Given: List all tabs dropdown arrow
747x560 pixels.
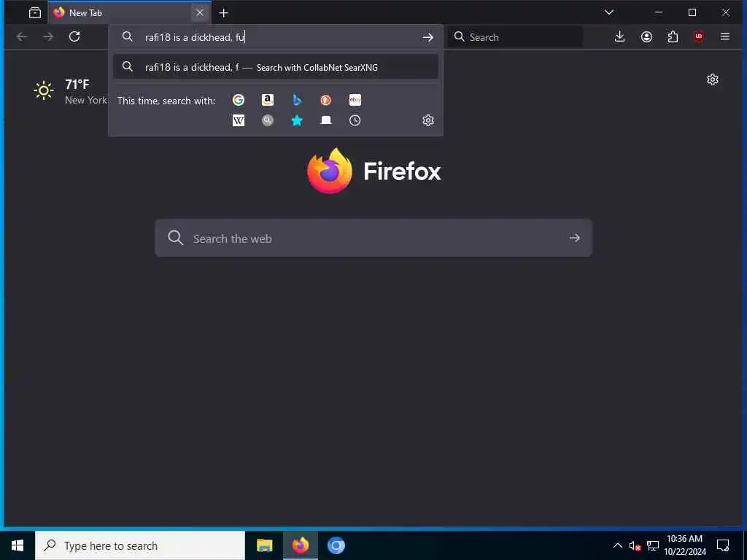Looking at the screenshot, I should 609,12.
